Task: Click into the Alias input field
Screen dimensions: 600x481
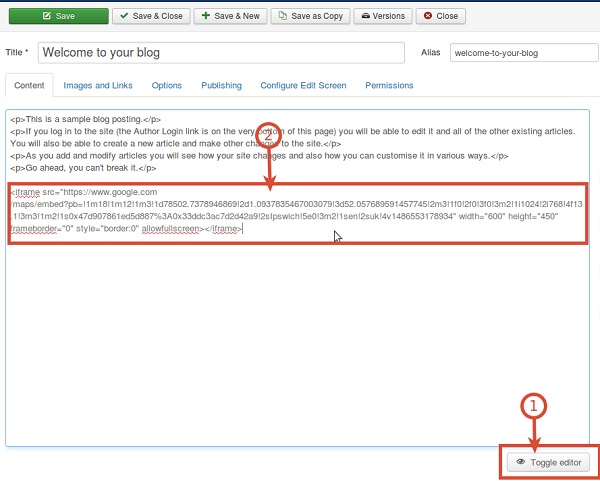Action: (x=524, y=53)
